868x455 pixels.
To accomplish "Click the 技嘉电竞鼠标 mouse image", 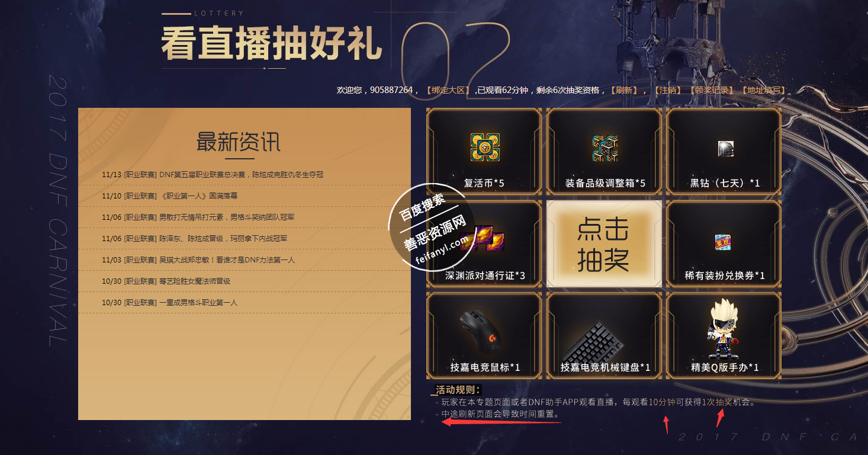I will click(481, 330).
